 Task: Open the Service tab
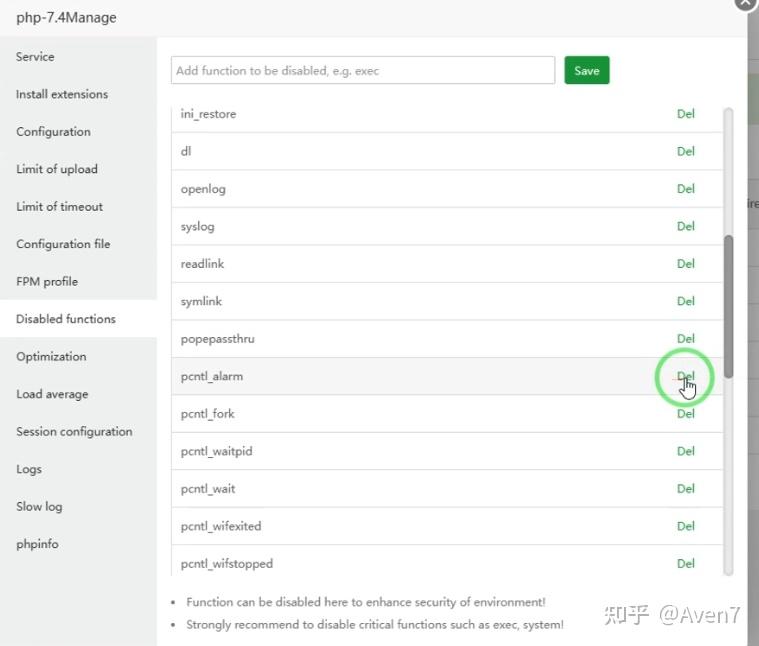(35, 57)
